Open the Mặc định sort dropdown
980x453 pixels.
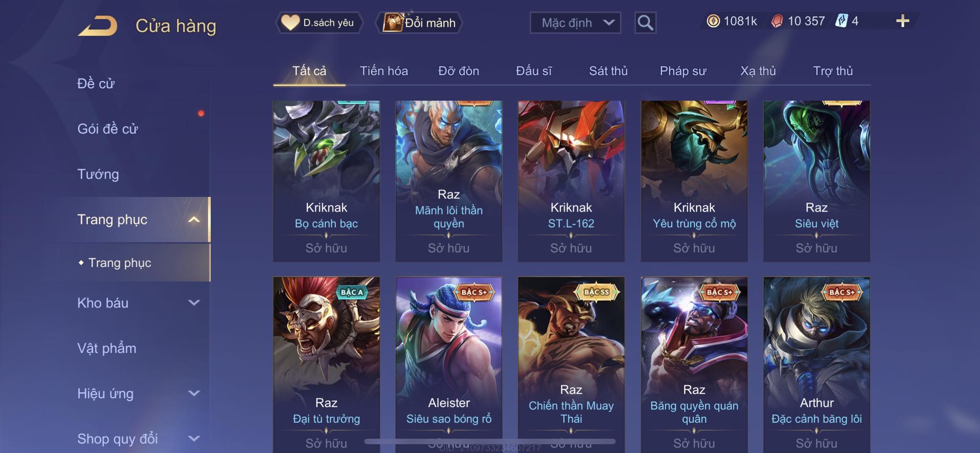click(575, 23)
